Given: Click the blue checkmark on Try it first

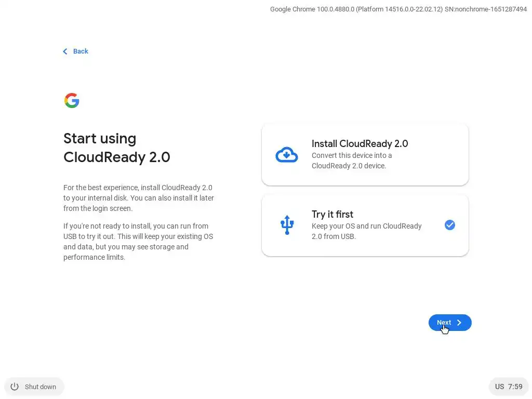Looking at the screenshot, I should click(449, 225).
